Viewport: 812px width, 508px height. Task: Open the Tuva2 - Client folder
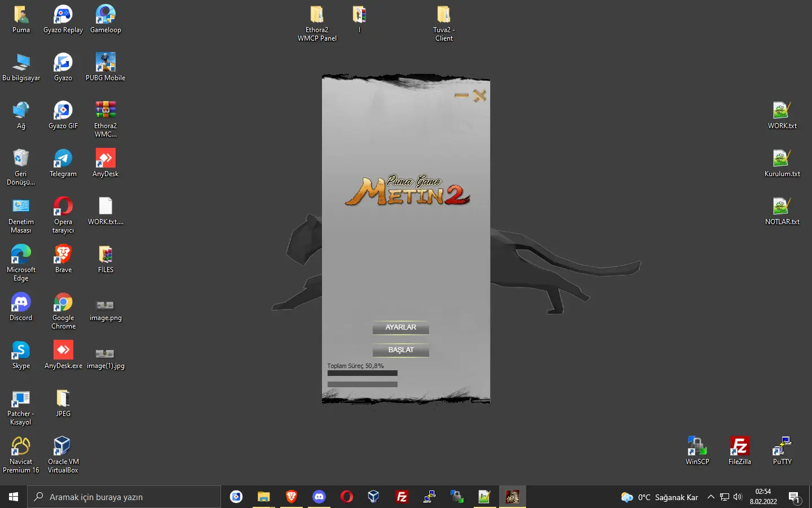tap(444, 24)
